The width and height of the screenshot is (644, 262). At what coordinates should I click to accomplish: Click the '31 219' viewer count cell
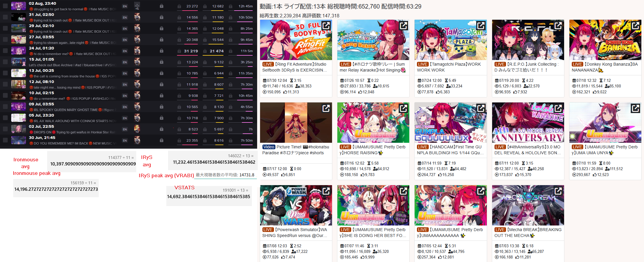tap(191, 51)
